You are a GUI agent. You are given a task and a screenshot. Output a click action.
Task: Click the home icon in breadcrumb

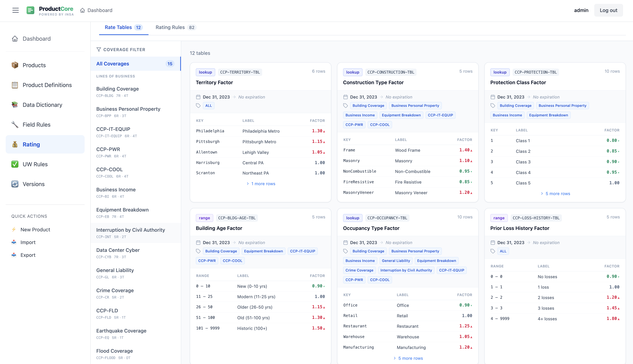click(x=82, y=10)
